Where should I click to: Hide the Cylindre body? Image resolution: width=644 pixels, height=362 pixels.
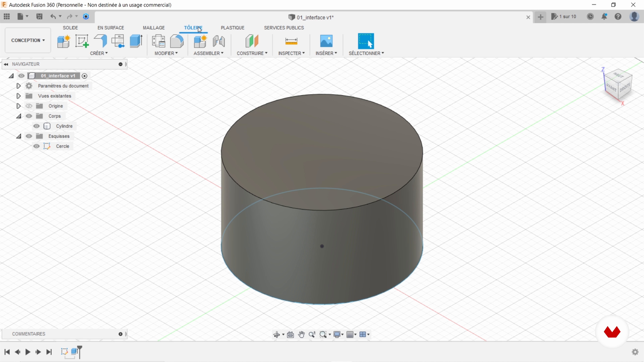click(37, 126)
